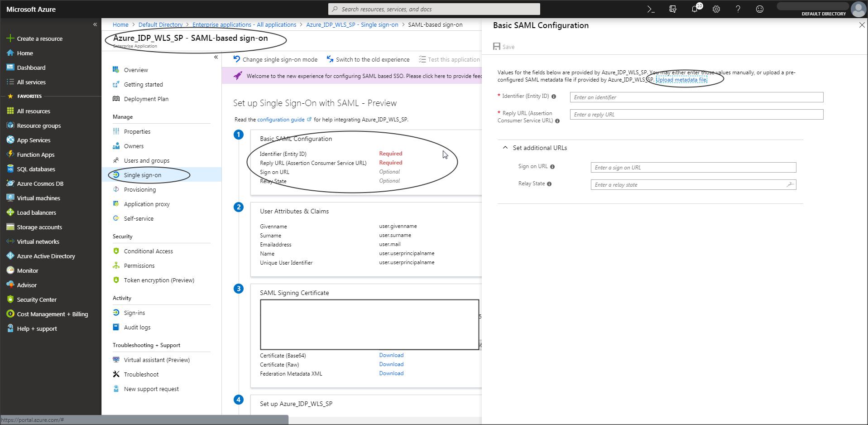This screenshot has height=425, width=868.
Task: Click the Enterprise applications breadcrumb link
Action: [244, 24]
